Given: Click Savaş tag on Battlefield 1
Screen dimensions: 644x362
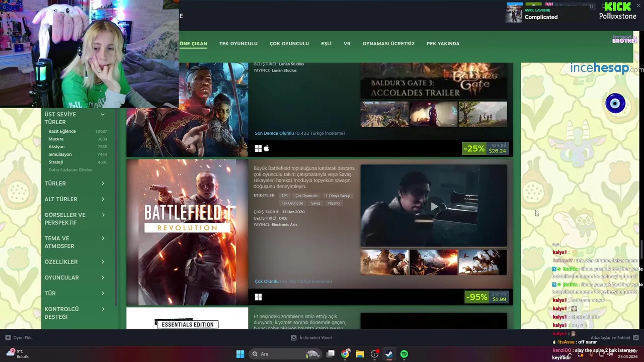Looking at the screenshot, I should (x=315, y=203).
